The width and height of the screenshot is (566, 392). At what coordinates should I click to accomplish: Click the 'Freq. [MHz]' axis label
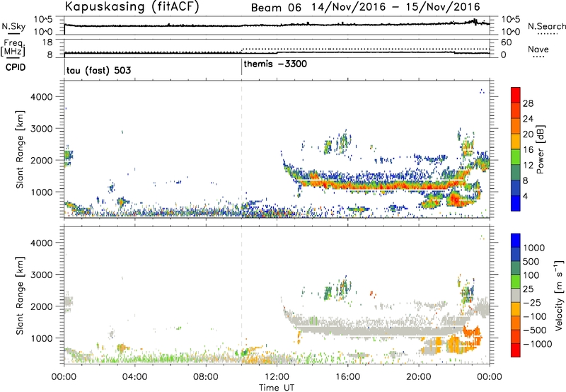(x=13, y=48)
